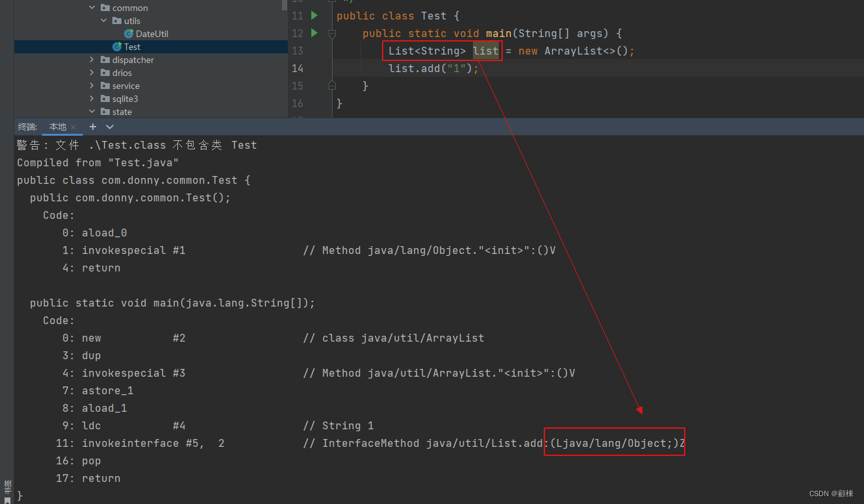Image resolution: width=864 pixels, height=504 pixels.
Task: Expand the drios folder
Action: pyautogui.click(x=92, y=73)
